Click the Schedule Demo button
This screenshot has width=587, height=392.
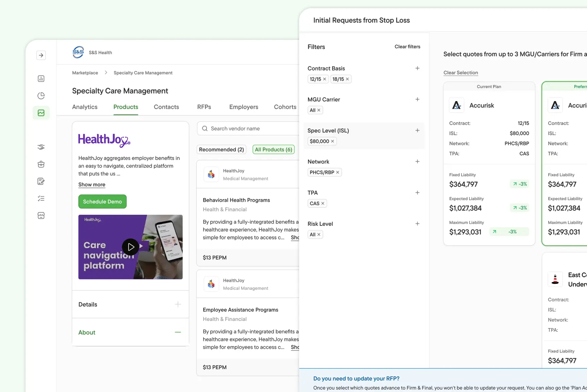pyautogui.click(x=102, y=201)
